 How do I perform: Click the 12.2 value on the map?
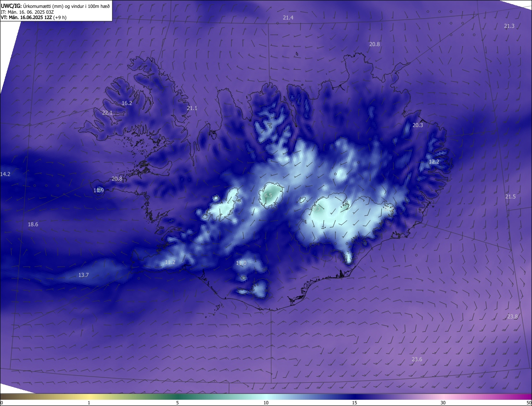434,161
